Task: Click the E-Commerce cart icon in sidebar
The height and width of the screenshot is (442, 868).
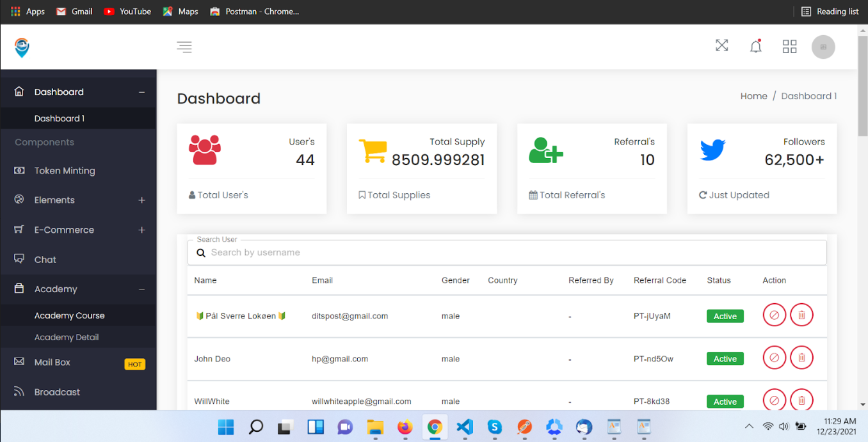Action: pos(19,229)
